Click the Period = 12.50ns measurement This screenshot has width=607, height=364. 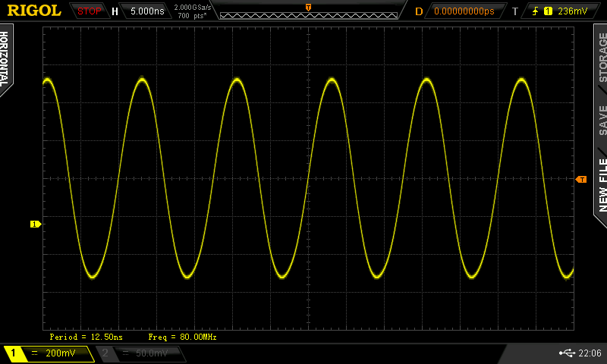(x=86, y=337)
